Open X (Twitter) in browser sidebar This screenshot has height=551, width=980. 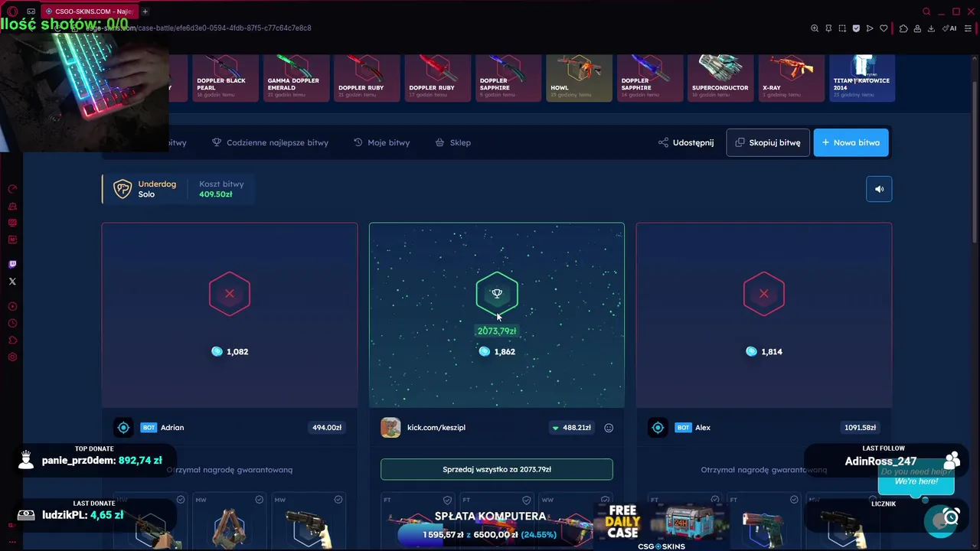tap(12, 282)
